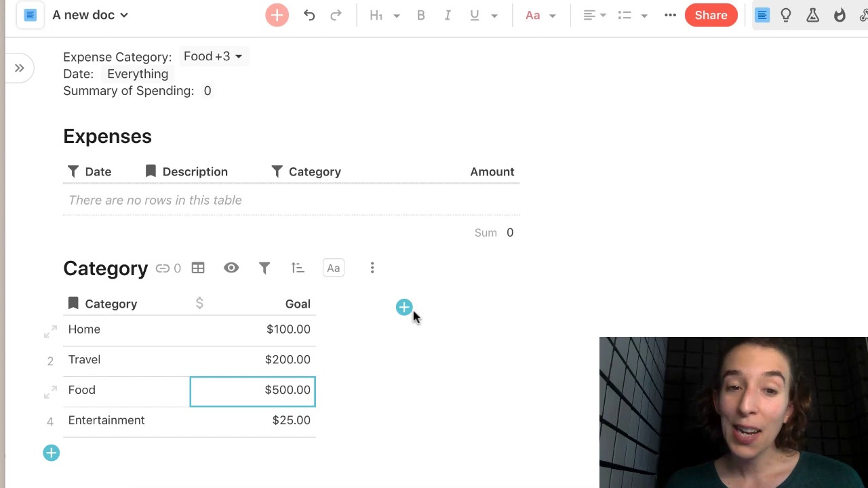
Task: Toggle column visibility eye icon for Category table
Action: coord(231,268)
